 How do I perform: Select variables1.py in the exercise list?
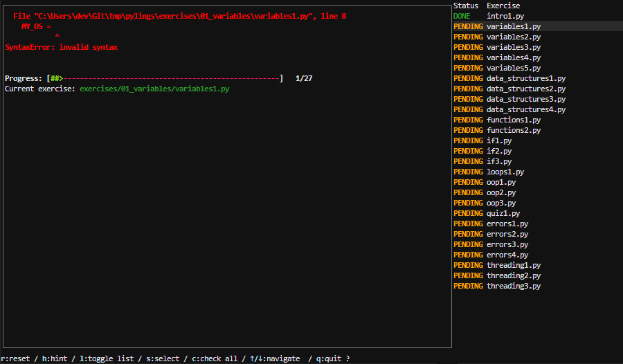[514, 26]
